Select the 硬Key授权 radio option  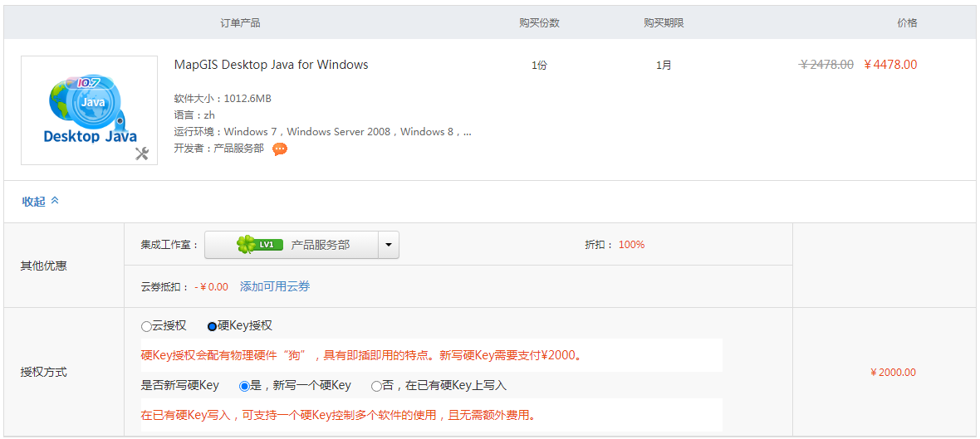[212, 326]
